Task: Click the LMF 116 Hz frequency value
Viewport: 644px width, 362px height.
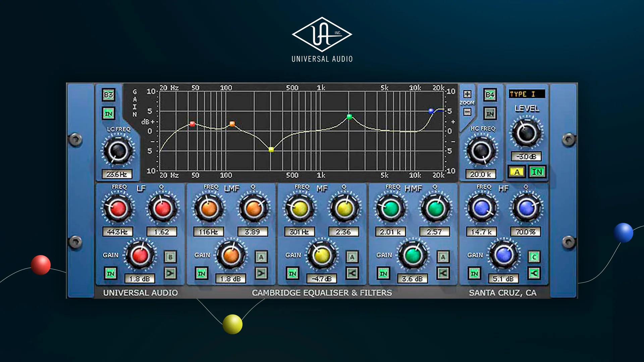Action: pyautogui.click(x=208, y=232)
